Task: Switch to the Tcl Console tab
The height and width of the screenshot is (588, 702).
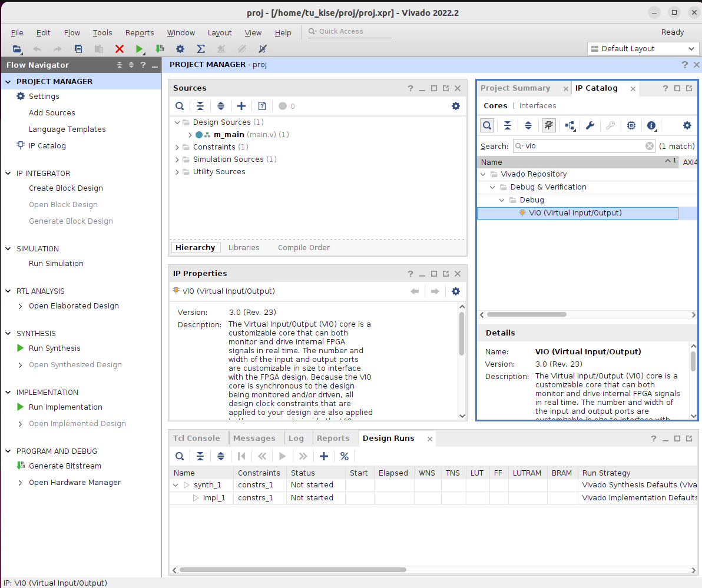Action: (x=196, y=438)
